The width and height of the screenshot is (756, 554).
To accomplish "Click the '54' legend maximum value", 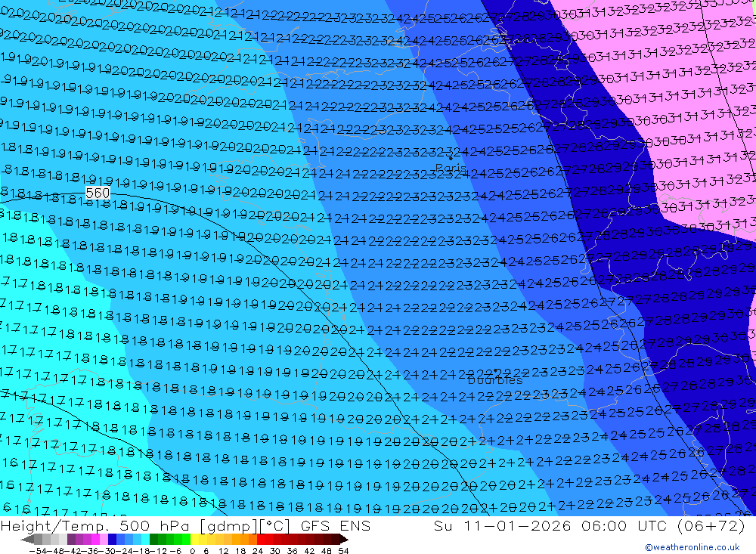I will tap(343, 551).
